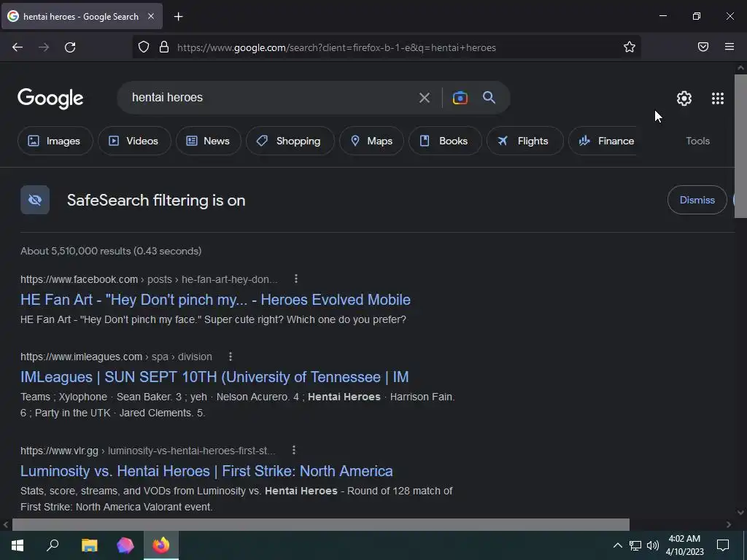Click the facebook.com result URL breadcrumb
The width and height of the screenshot is (747, 560).
tap(149, 279)
